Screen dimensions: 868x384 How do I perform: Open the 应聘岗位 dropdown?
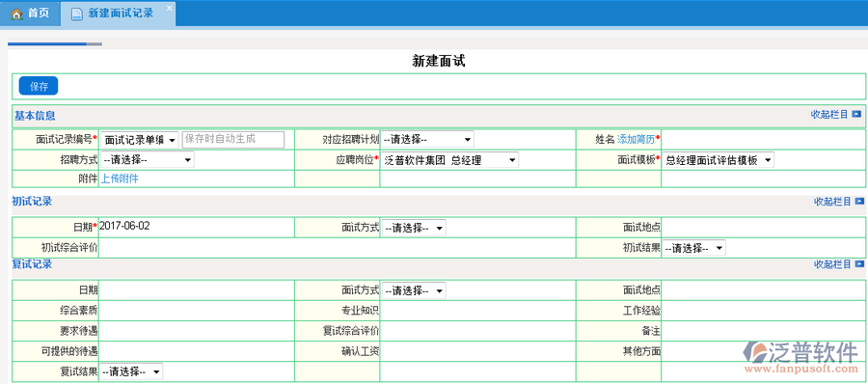(449, 160)
